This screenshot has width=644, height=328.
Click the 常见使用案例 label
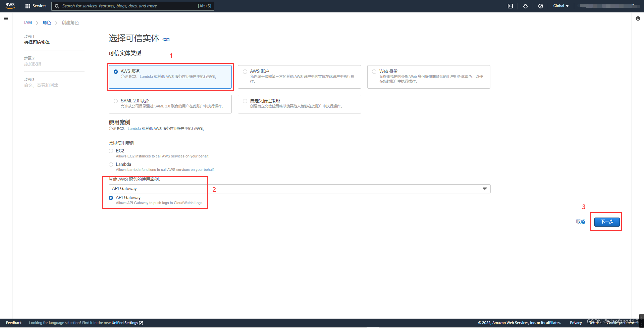[x=121, y=143]
